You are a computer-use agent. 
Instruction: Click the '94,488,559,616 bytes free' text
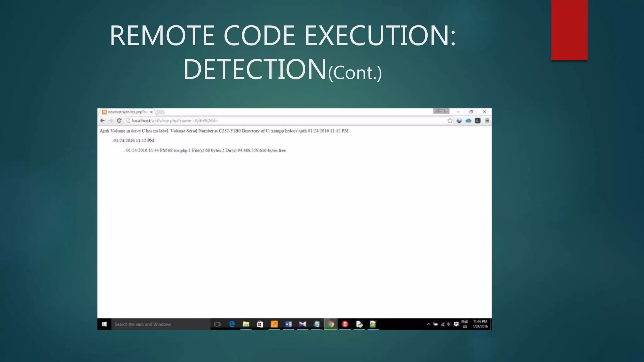tap(262, 151)
